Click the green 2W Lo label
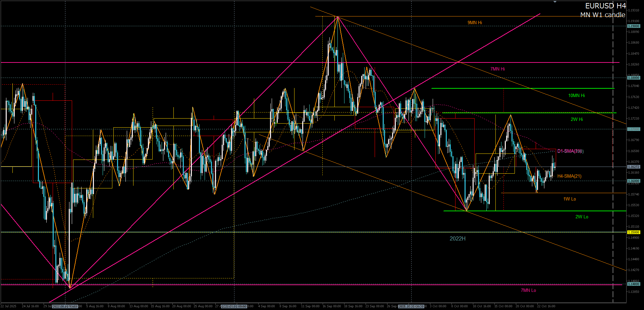The image size is (644, 310). click(582, 217)
